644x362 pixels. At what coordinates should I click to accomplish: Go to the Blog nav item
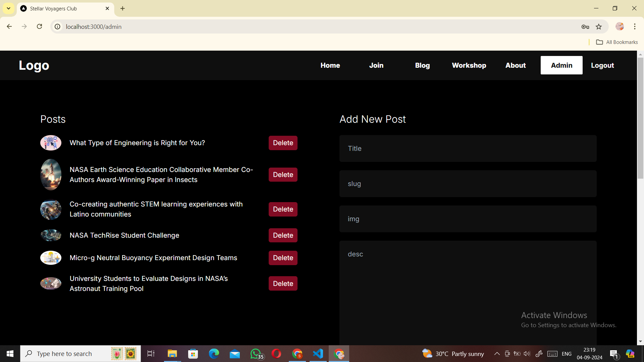click(422, 65)
